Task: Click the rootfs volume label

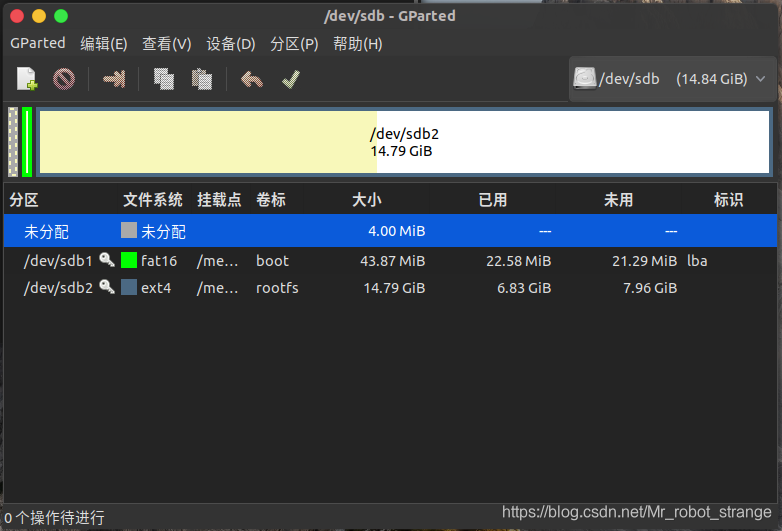Action: coord(277,288)
